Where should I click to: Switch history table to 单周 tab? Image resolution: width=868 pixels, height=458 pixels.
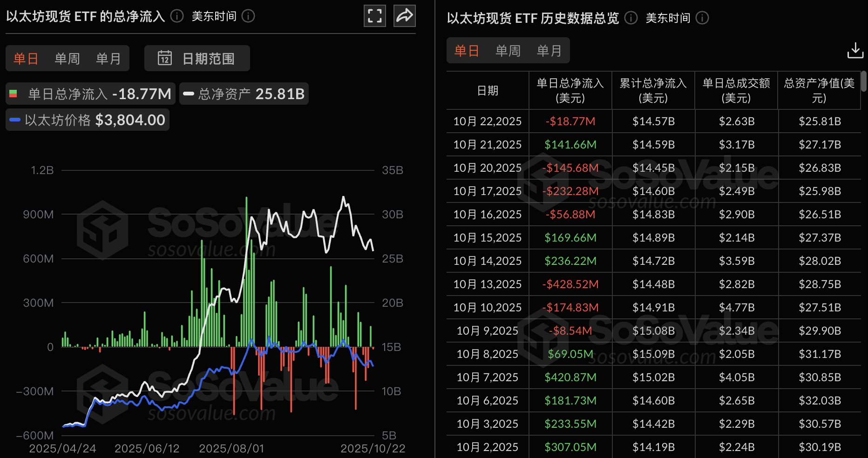click(x=508, y=51)
